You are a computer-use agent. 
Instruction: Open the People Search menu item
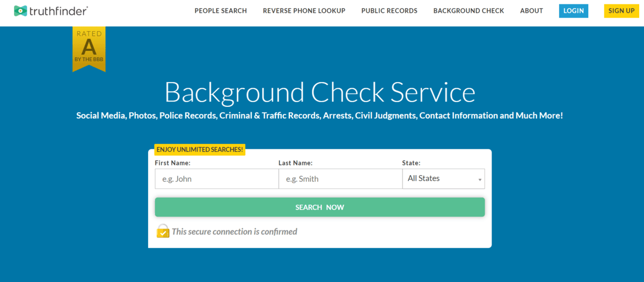click(x=221, y=11)
